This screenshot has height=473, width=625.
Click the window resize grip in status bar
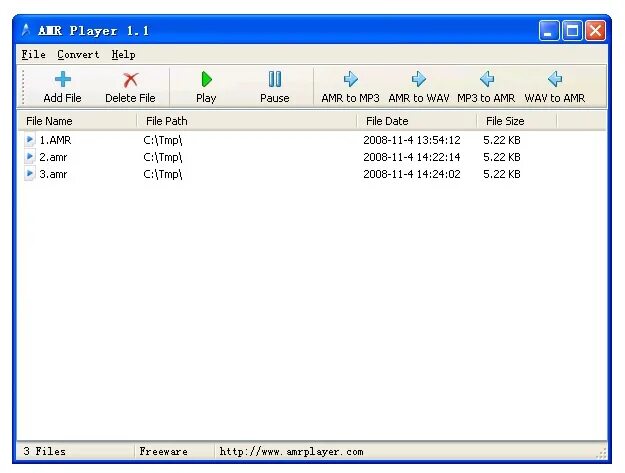click(601, 453)
